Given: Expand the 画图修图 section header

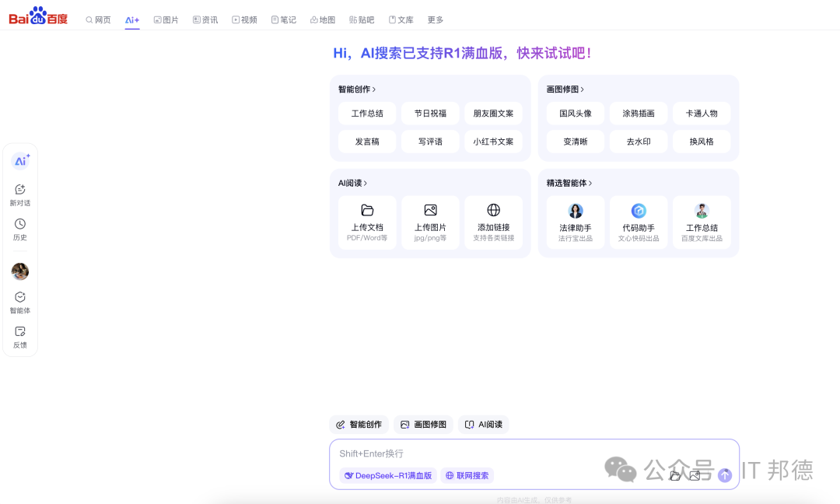Looking at the screenshot, I should click(x=565, y=89).
